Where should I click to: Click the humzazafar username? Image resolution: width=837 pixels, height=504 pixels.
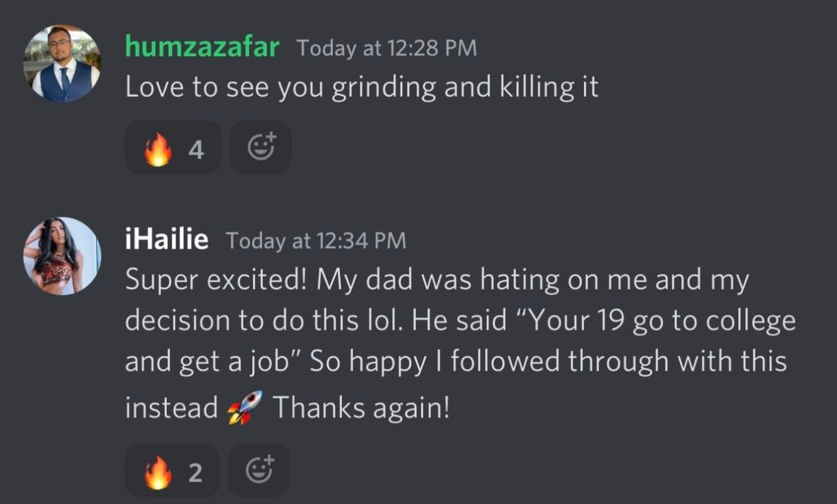point(202,47)
